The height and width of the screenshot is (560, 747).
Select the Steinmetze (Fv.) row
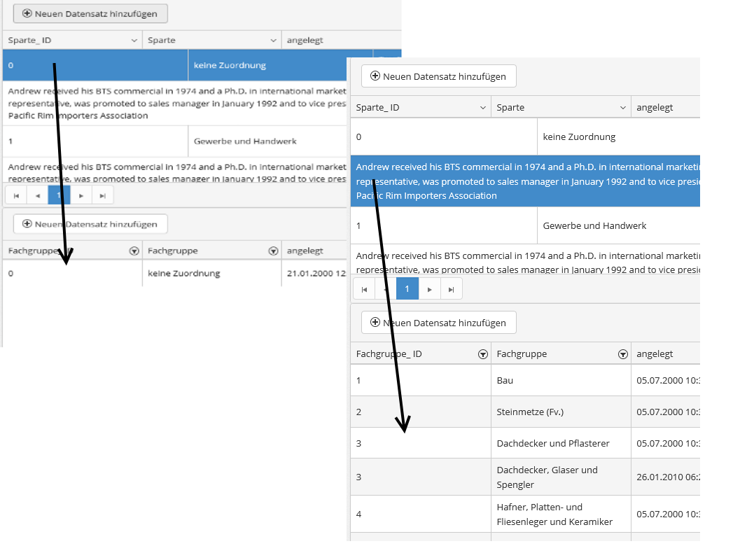pyautogui.click(x=525, y=412)
